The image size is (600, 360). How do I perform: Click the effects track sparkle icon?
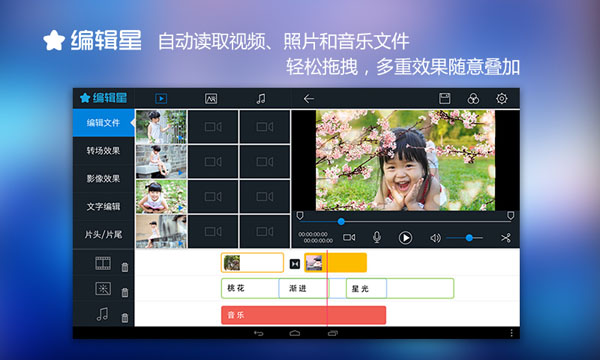[103, 288]
